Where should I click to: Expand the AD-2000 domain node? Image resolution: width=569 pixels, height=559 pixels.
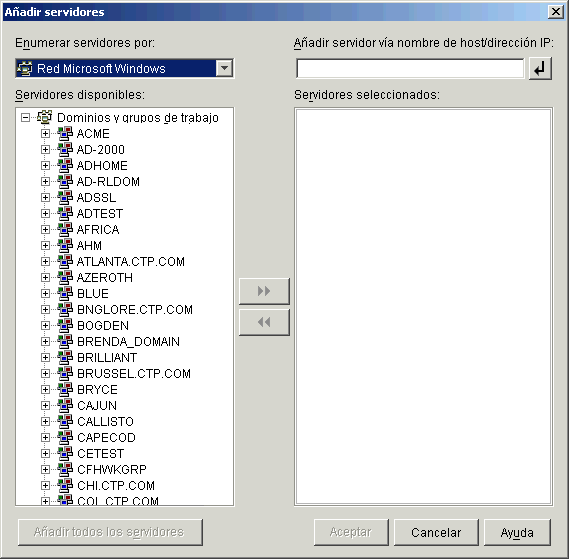click(x=45, y=150)
